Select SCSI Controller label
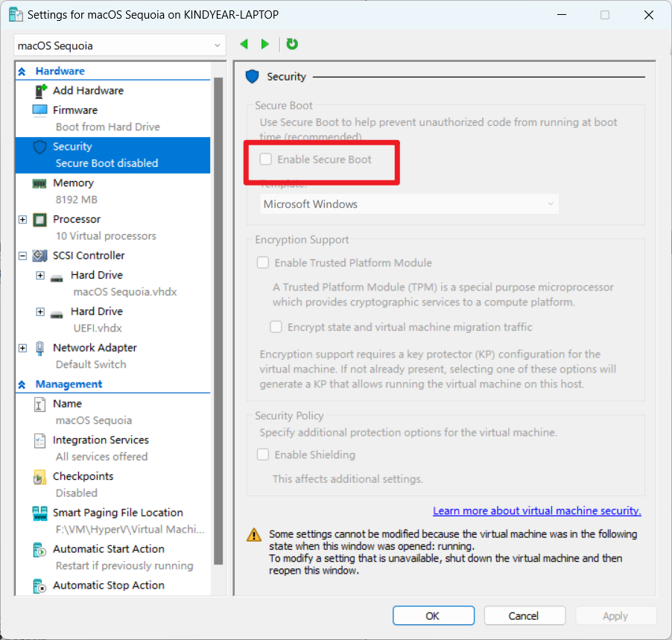The width and height of the screenshot is (672, 640). point(89,256)
